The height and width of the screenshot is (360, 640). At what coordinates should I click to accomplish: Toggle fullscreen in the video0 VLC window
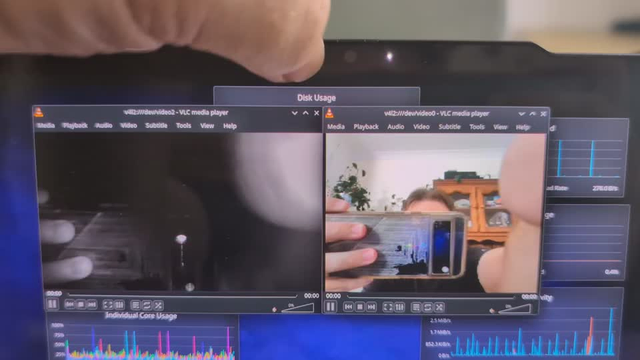[x=387, y=307]
